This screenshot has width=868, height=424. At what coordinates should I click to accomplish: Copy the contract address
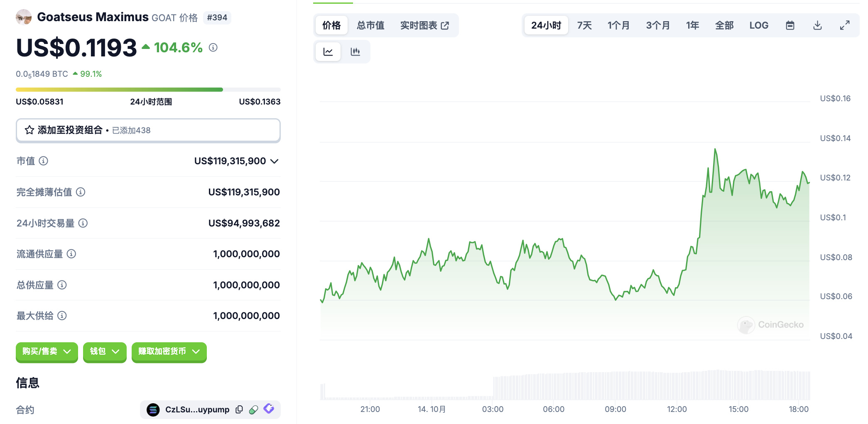[x=239, y=409]
